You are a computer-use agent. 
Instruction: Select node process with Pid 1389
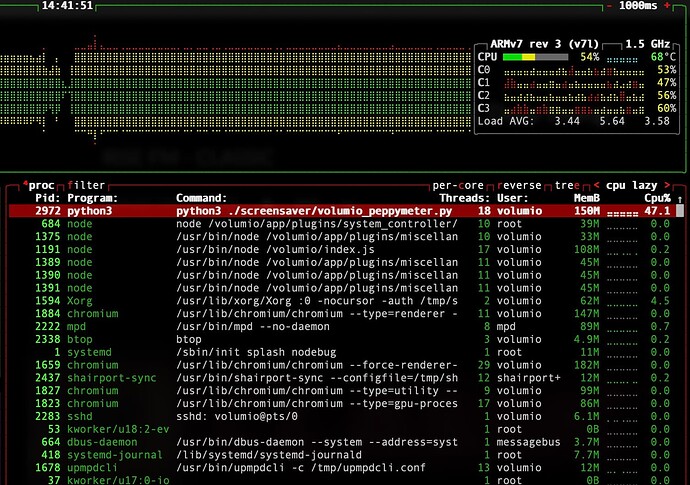342,262
